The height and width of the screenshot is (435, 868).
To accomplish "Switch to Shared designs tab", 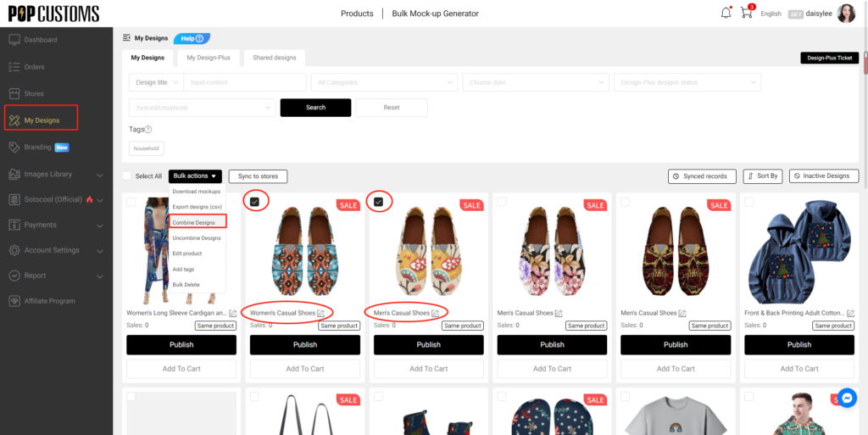I will pyautogui.click(x=274, y=58).
